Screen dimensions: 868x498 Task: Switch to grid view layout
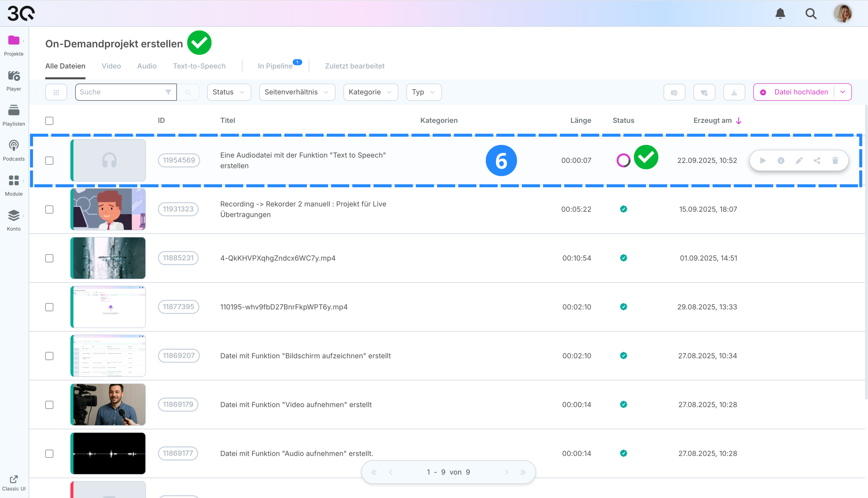point(56,92)
